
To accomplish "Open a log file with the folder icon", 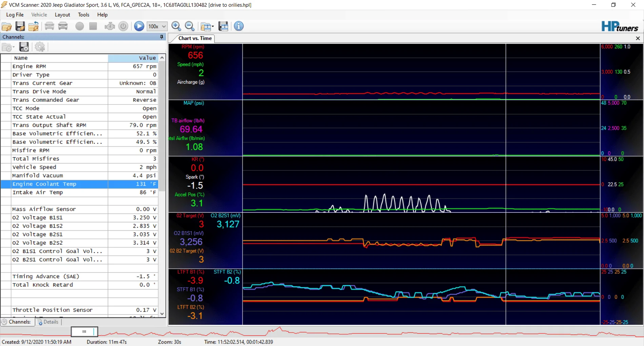I will 7,26.
